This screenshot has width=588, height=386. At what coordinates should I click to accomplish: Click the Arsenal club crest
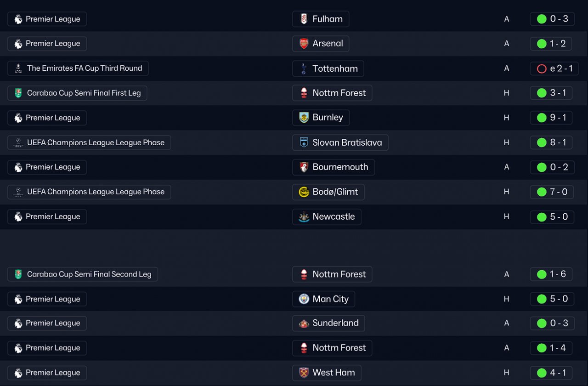tap(304, 44)
